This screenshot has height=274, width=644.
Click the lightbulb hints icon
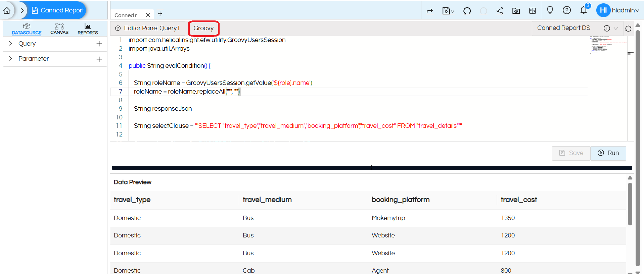coord(550,10)
